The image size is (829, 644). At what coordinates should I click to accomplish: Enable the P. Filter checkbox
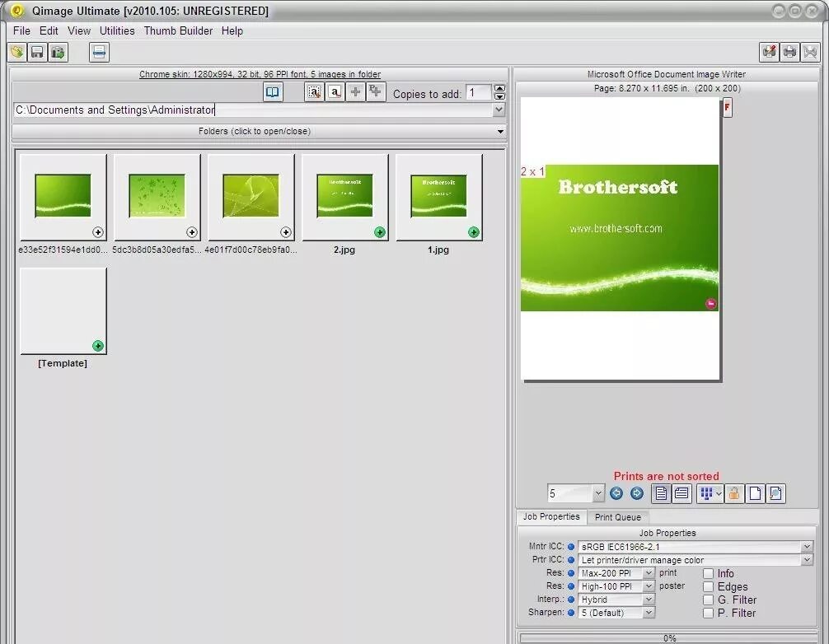708,613
